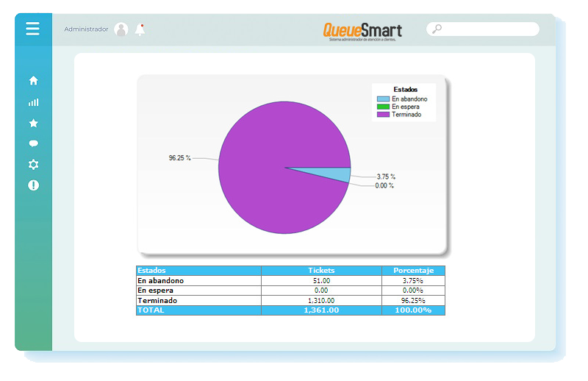Click the exclamation alert icon in the sidebar
This screenshot has height=381, width=588.
[x=33, y=185]
